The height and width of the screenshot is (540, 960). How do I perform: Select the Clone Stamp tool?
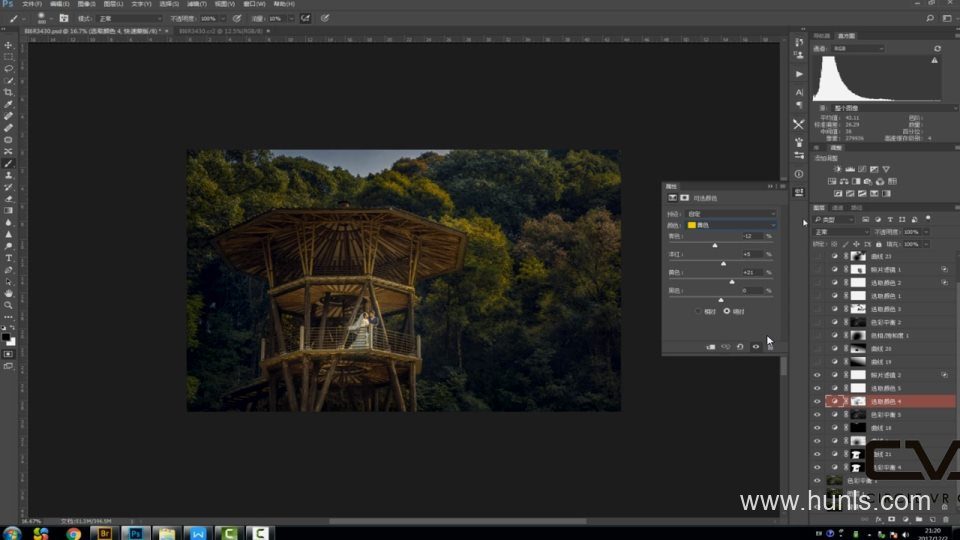coord(8,175)
